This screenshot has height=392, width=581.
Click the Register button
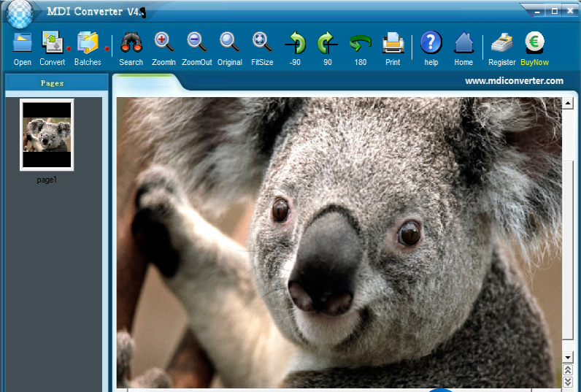(x=501, y=44)
